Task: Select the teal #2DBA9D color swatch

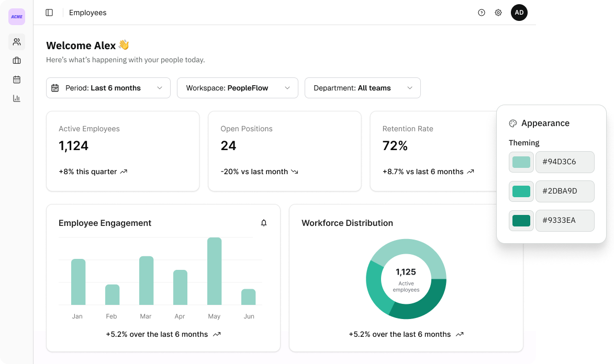Action: click(521, 191)
